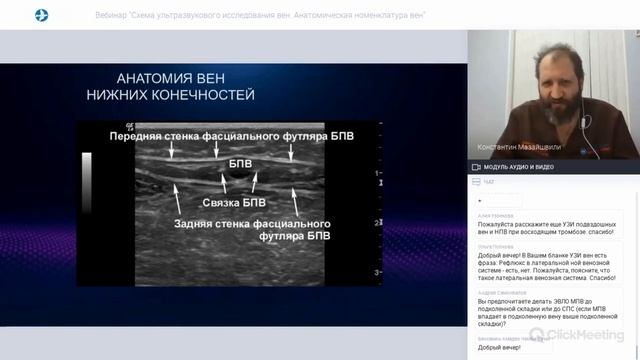The image size is (640, 360).
Task: Click the chat bubble icon next to ЧАТ
Action: (476, 182)
